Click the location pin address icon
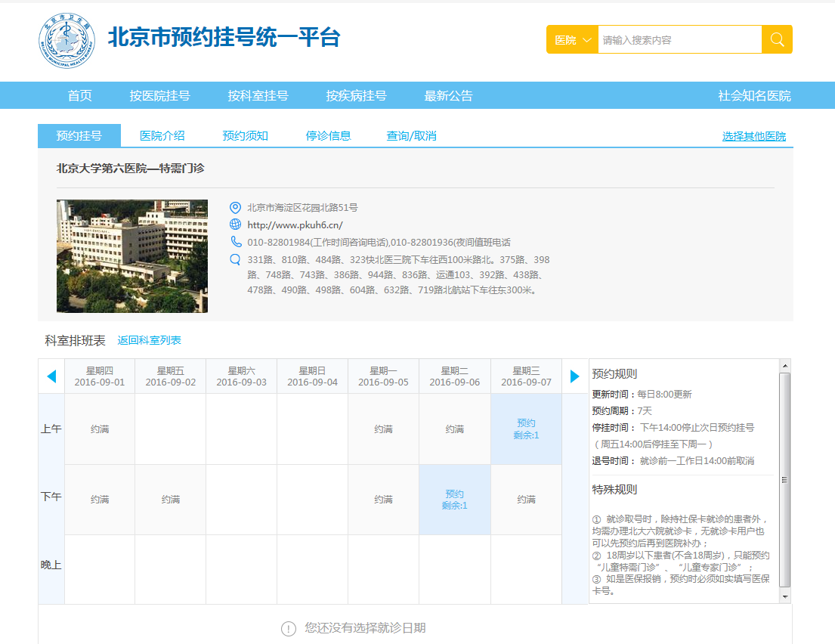 point(235,208)
